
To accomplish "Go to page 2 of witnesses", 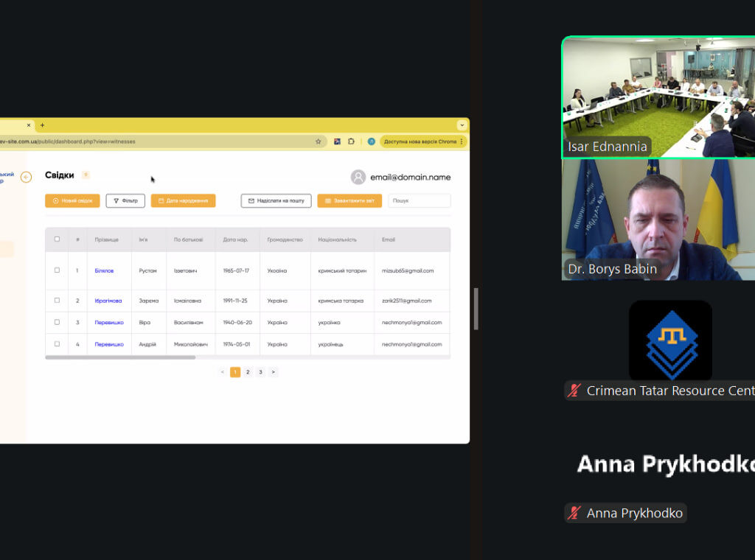I will tap(248, 372).
